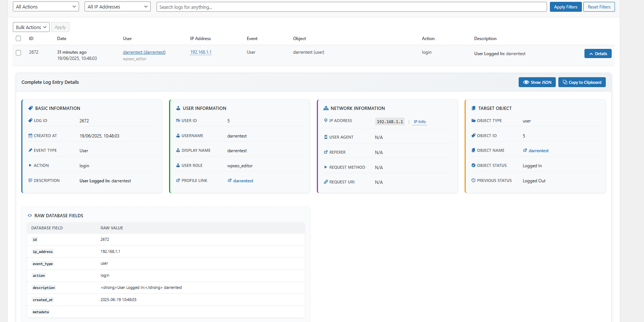This screenshot has width=644, height=322.
Task: Click external link icon next to Object Name darrentest
Action: click(x=525, y=150)
